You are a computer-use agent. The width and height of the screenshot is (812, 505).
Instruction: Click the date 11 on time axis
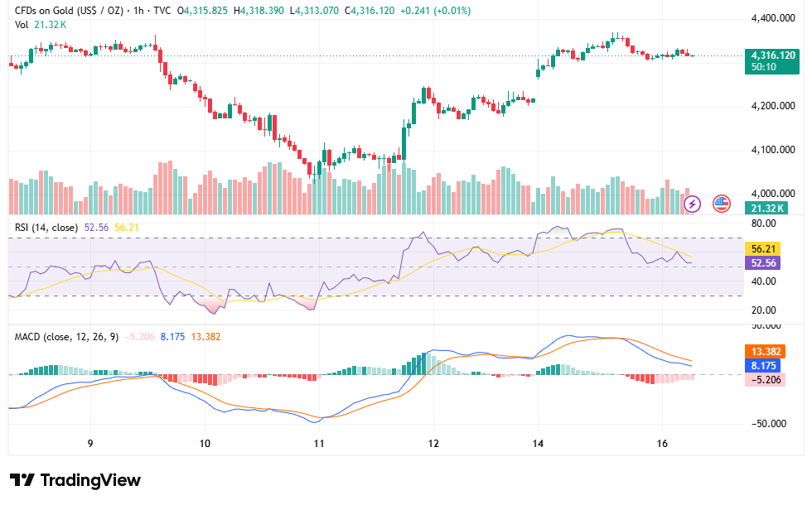point(319,444)
